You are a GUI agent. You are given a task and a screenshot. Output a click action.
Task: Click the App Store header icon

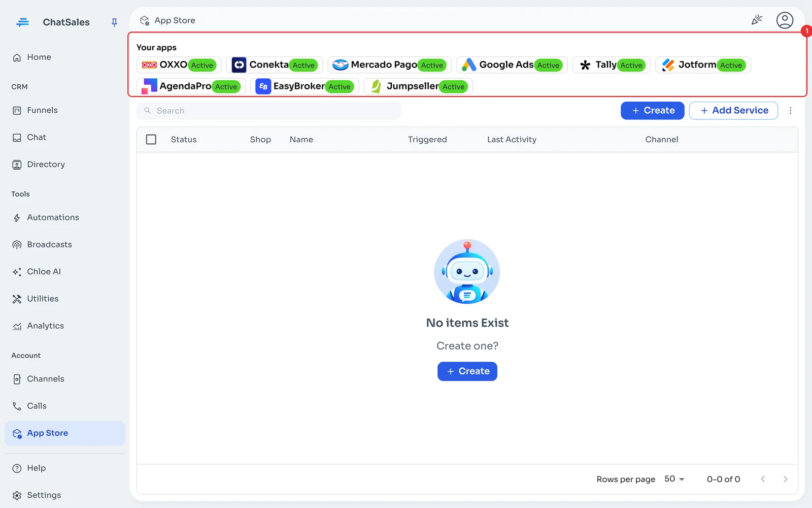(145, 20)
